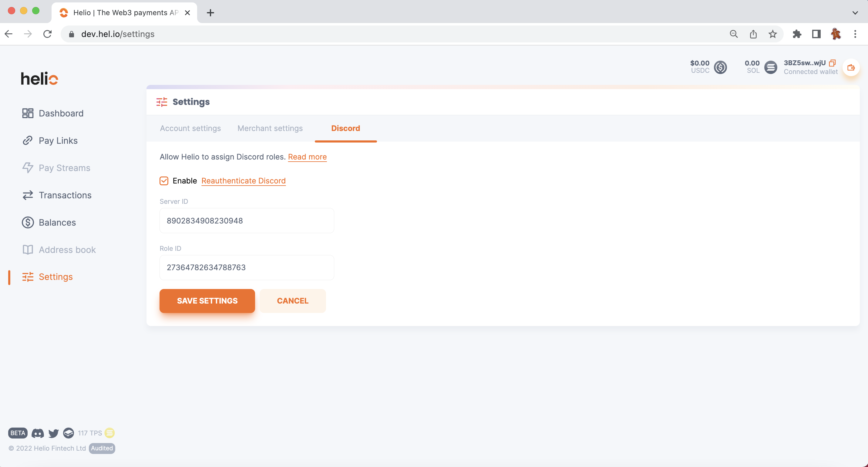Click the BETA badge
This screenshot has height=467, width=868.
18,433
